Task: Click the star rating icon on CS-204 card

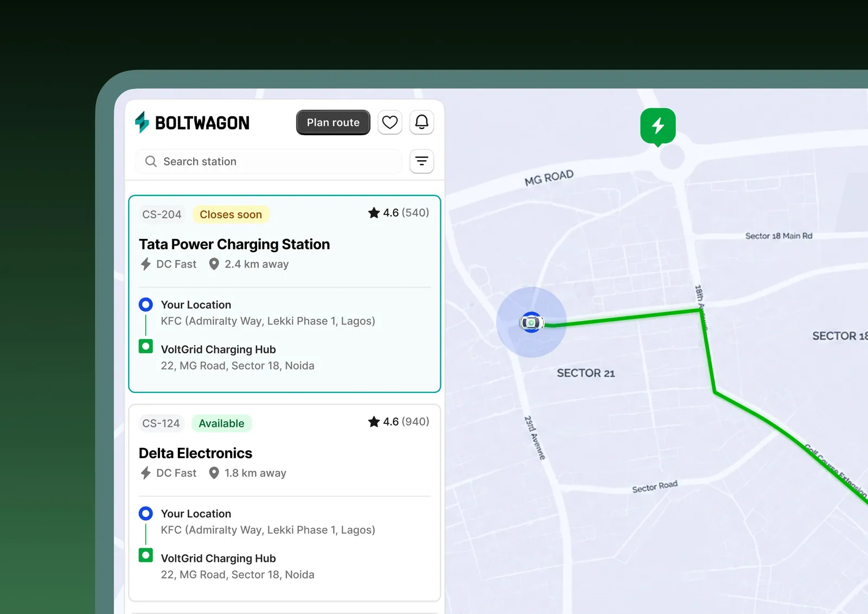Action: click(374, 213)
